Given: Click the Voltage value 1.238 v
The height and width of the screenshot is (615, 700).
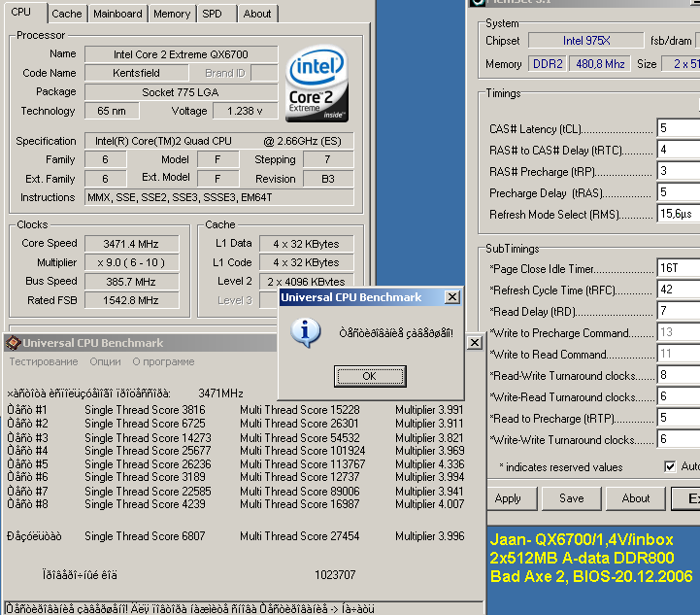Looking at the screenshot, I should [245, 111].
